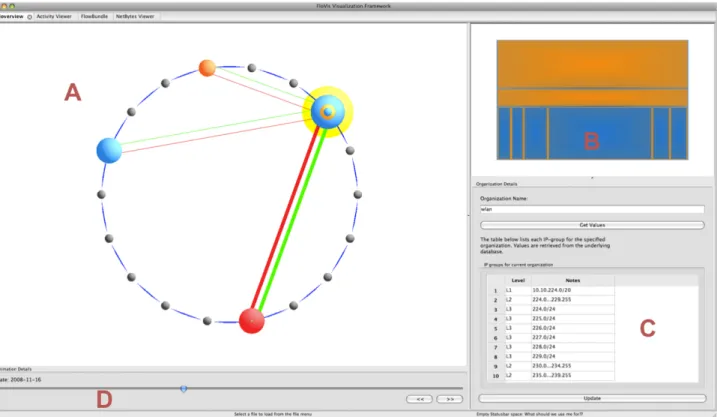The image size is (717, 417).
Task: Open the NetBytes Viewer tab
Action: [x=135, y=16]
